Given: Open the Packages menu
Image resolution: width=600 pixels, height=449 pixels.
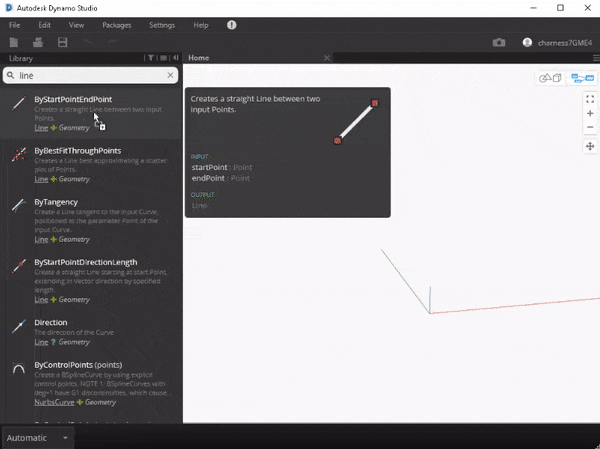Looking at the screenshot, I should [117, 25].
